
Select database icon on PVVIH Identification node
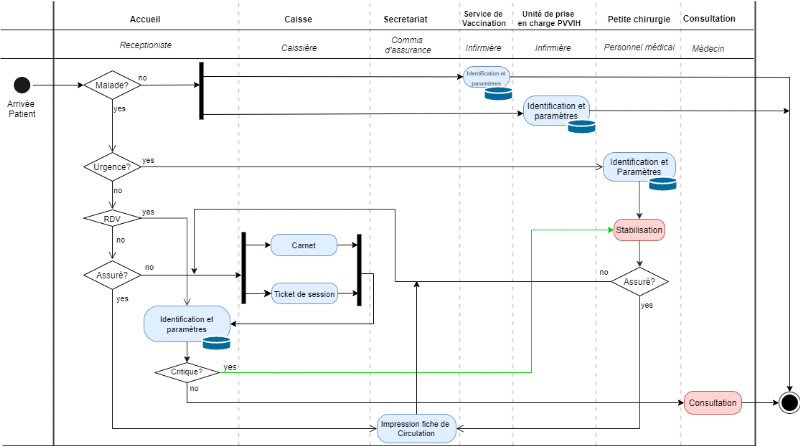582,127
